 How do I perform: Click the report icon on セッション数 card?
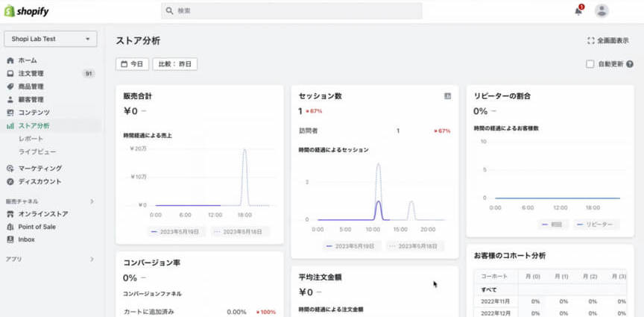[x=448, y=95]
